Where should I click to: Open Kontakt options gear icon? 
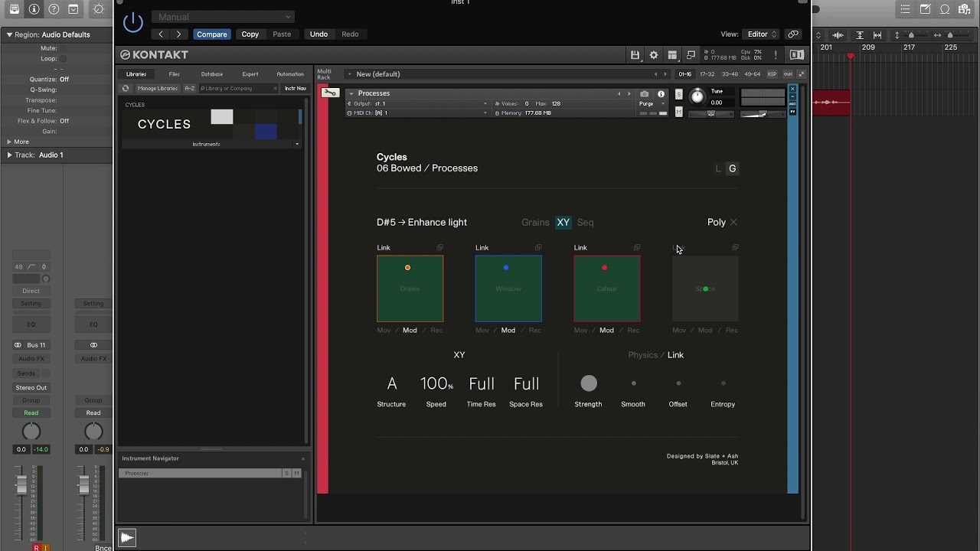653,55
